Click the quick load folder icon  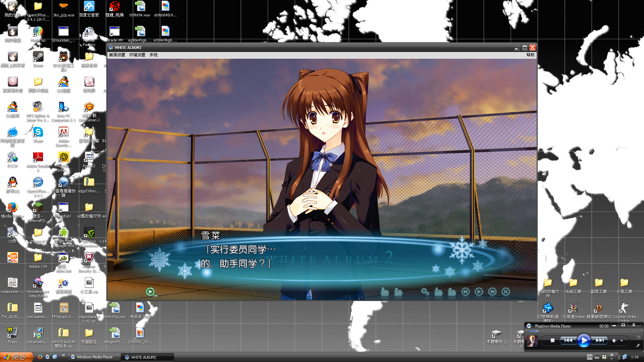[x=398, y=292]
